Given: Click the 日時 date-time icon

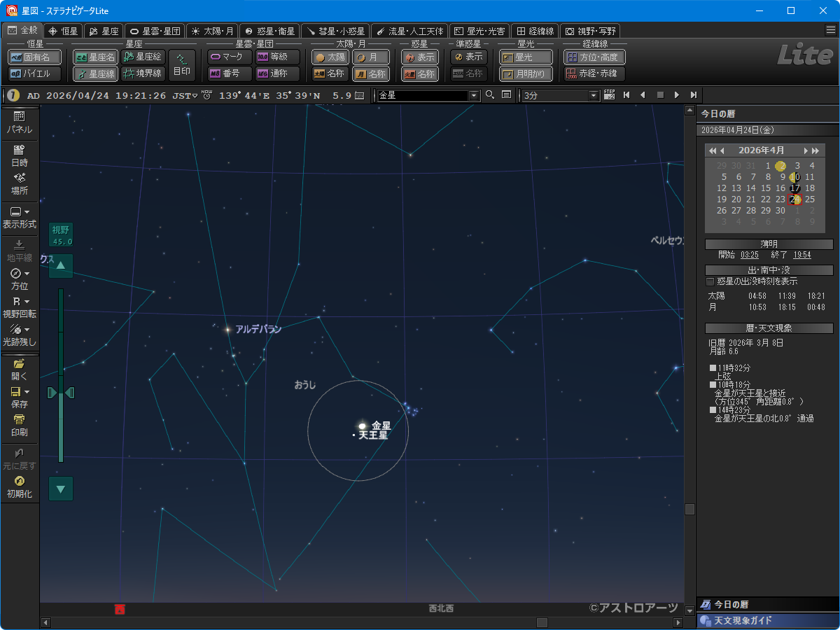Looking at the screenshot, I should 20,155.
